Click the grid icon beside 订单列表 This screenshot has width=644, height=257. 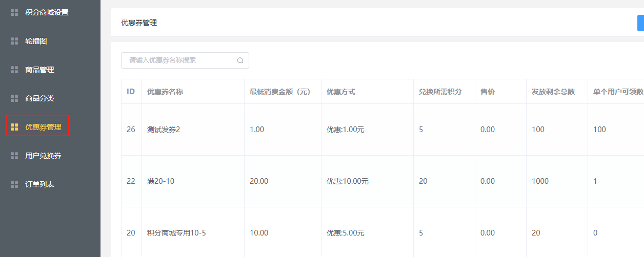14,184
